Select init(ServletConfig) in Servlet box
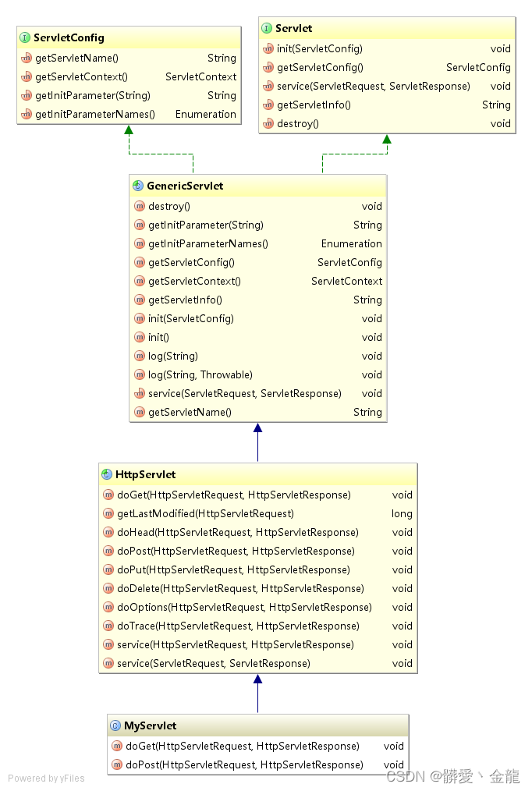The height and width of the screenshot is (791, 532). point(320,48)
